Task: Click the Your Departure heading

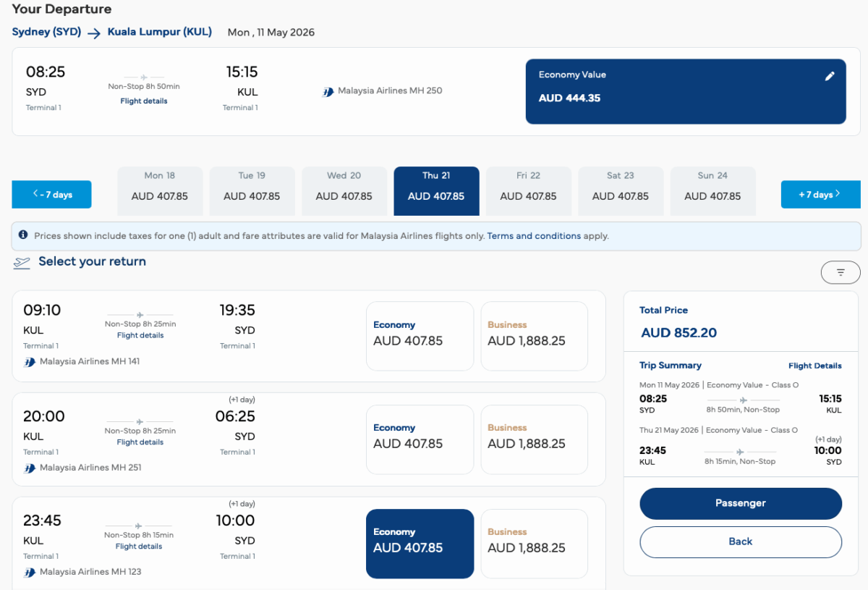Action: tap(62, 9)
